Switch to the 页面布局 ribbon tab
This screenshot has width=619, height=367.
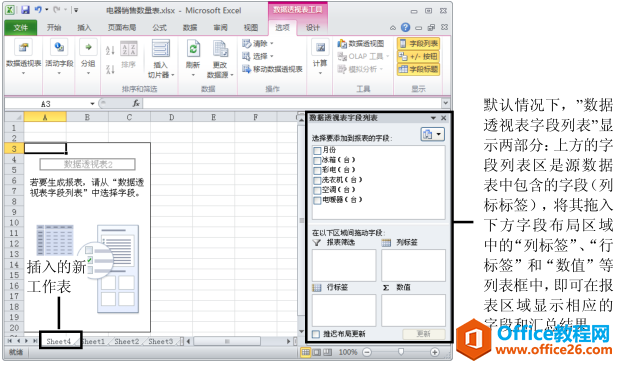click(122, 27)
